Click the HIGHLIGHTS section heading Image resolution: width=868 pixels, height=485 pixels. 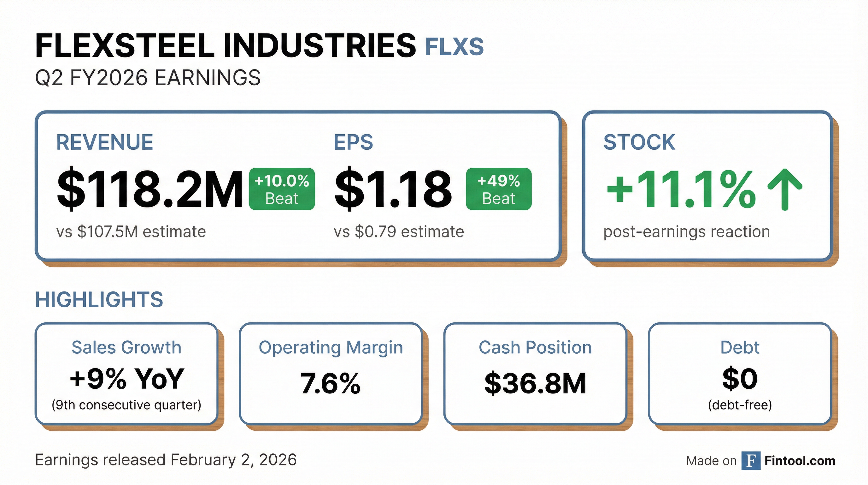point(99,300)
